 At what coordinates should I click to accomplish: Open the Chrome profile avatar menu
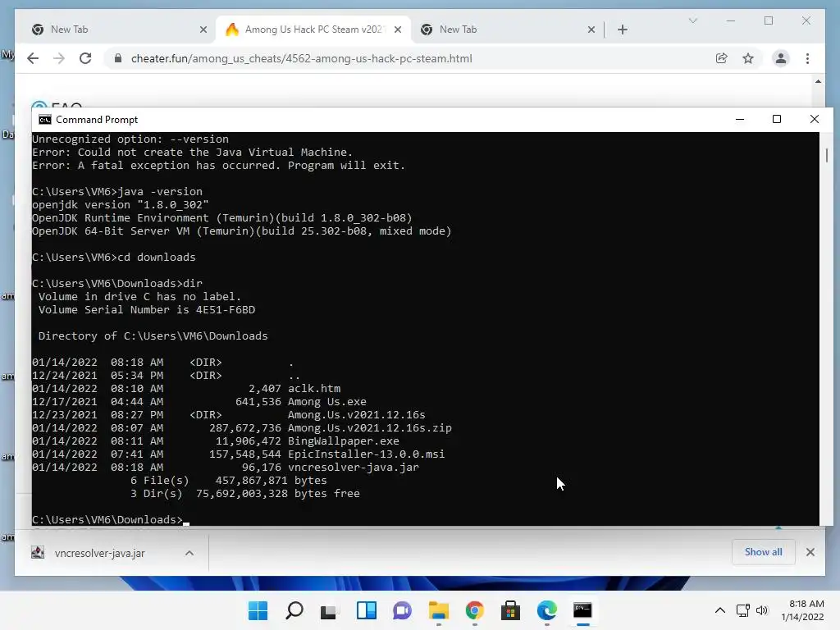point(781,58)
